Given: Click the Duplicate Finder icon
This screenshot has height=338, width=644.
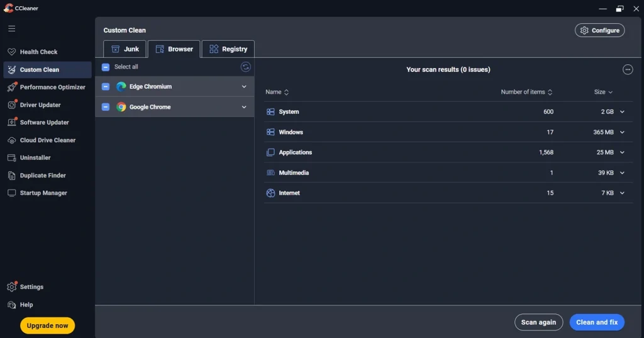Looking at the screenshot, I should 11,176.
